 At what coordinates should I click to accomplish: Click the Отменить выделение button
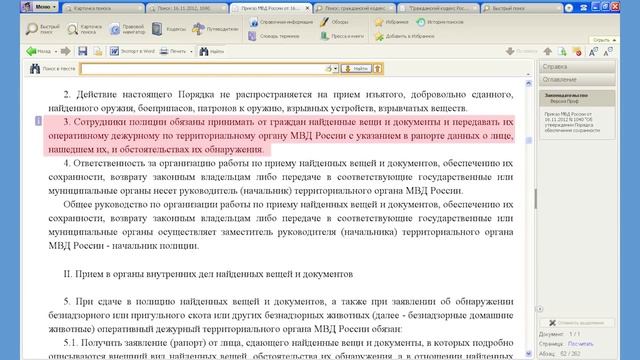point(576,323)
